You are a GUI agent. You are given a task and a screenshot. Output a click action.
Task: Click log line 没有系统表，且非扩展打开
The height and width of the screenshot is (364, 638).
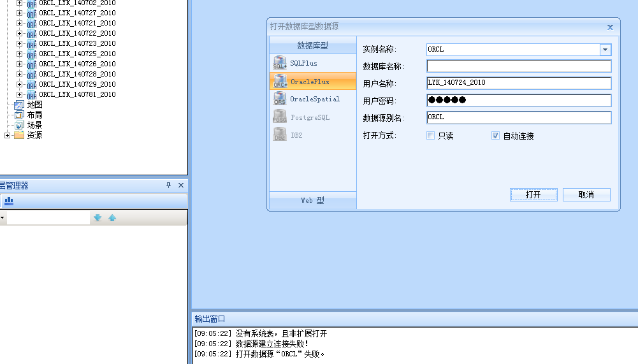click(x=261, y=334)
